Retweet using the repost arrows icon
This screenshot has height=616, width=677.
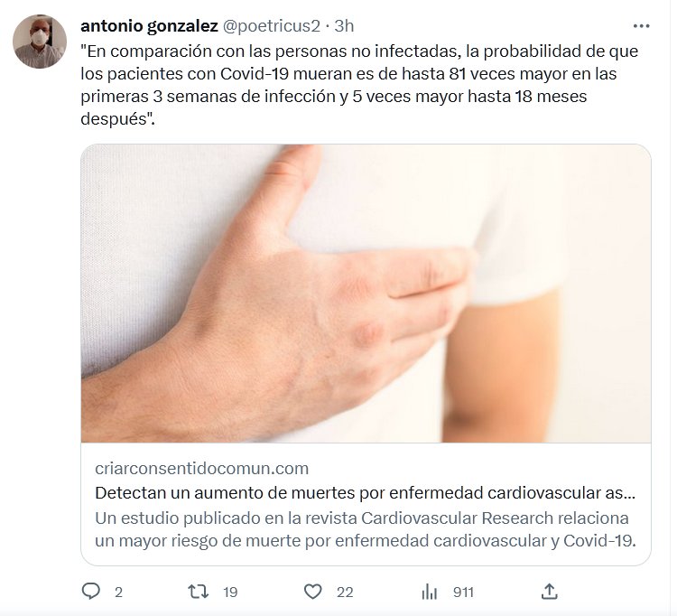(x=199, y=592)
